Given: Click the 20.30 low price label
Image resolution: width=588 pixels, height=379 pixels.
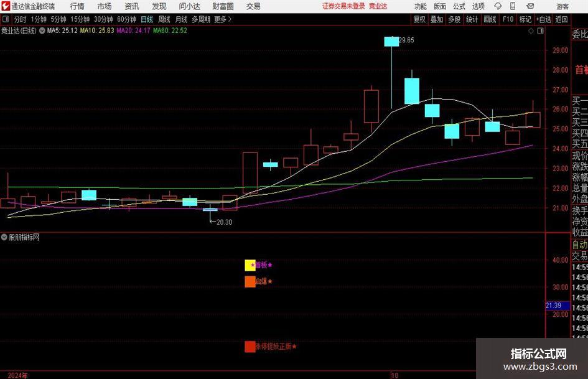Looking at the screenshot, I should (x=224, y=222).
